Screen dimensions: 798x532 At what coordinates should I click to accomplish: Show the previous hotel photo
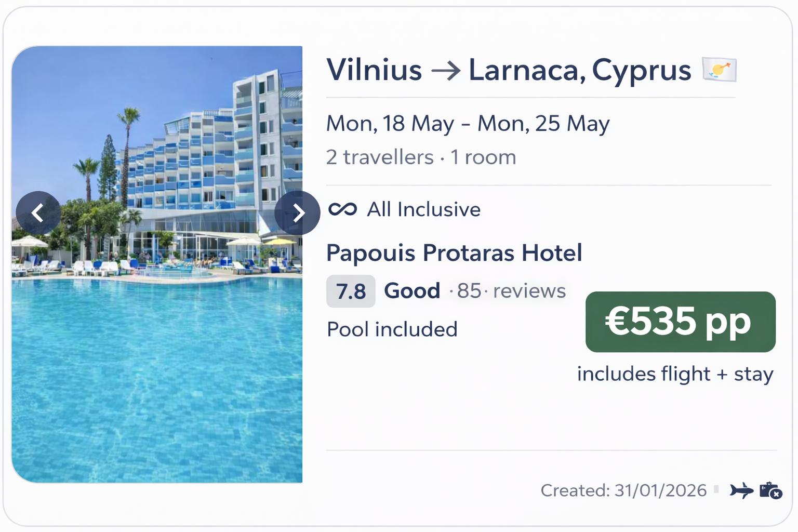[x=38, y=212]
